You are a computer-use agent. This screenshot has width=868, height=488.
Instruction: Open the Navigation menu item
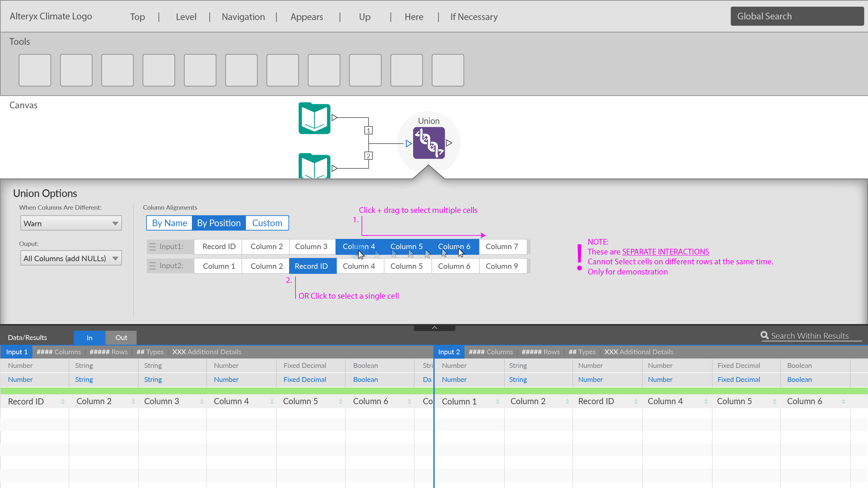(x=243, y=17)
